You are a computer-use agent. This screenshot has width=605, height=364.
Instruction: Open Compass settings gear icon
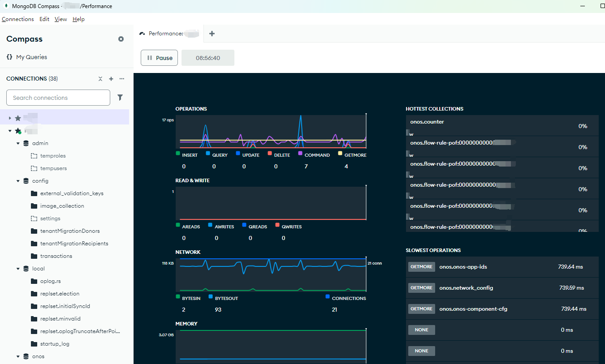(x=121, y=39)
